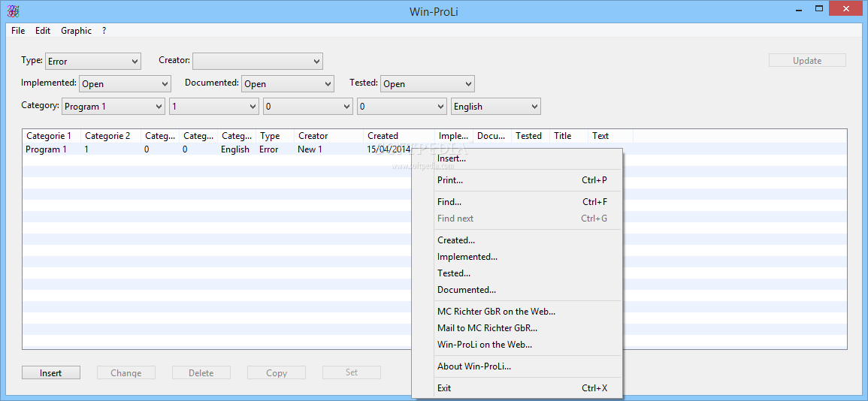The image size is (868, 401).
Task: Expand the Category dropdown showing Program 1
Action: pos(113,107)
